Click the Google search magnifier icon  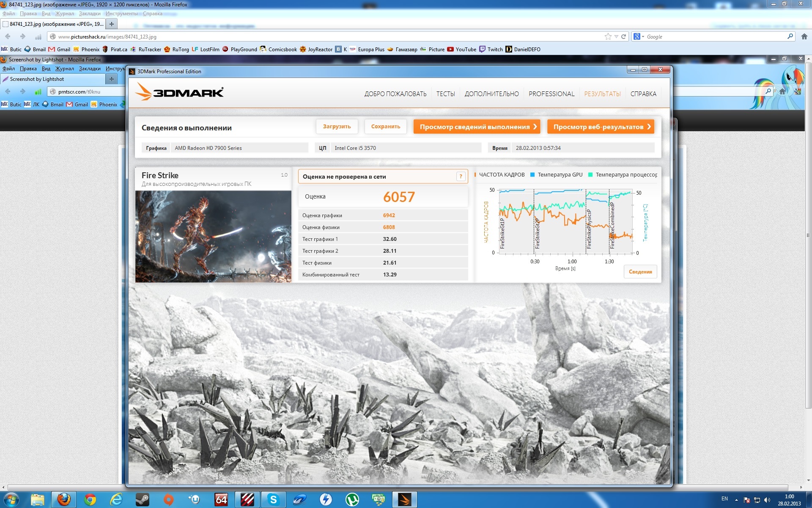(790, 36)
